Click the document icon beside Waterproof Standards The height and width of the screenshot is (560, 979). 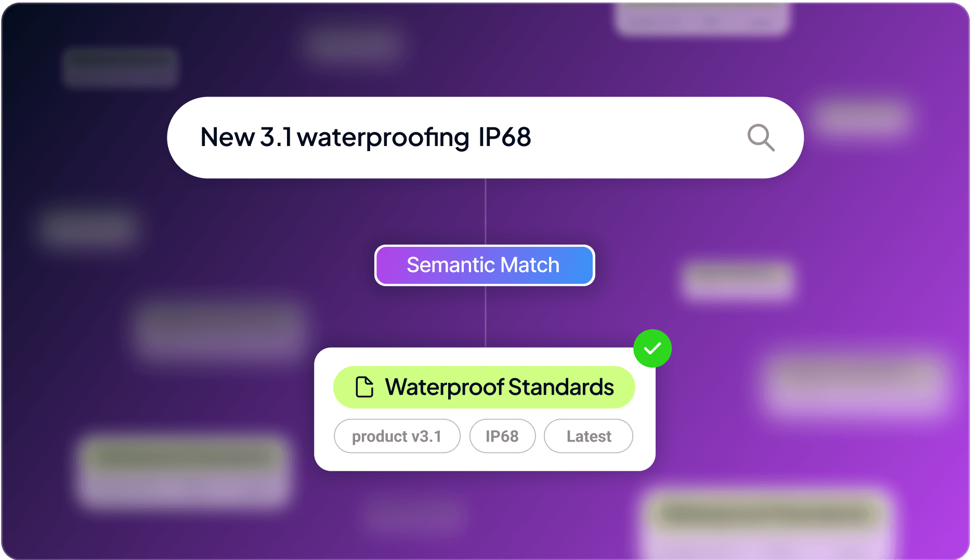[x=364, y=387]
